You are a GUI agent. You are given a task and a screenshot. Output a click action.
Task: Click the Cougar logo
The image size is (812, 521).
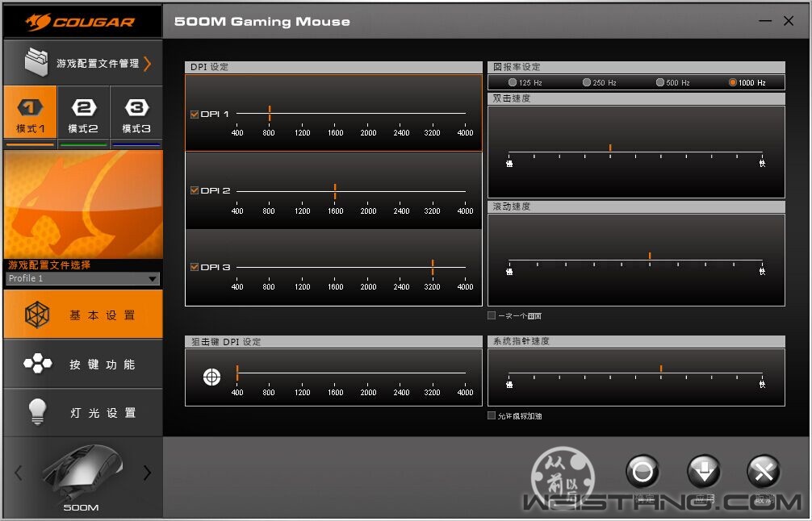click(x=80, y=22)
